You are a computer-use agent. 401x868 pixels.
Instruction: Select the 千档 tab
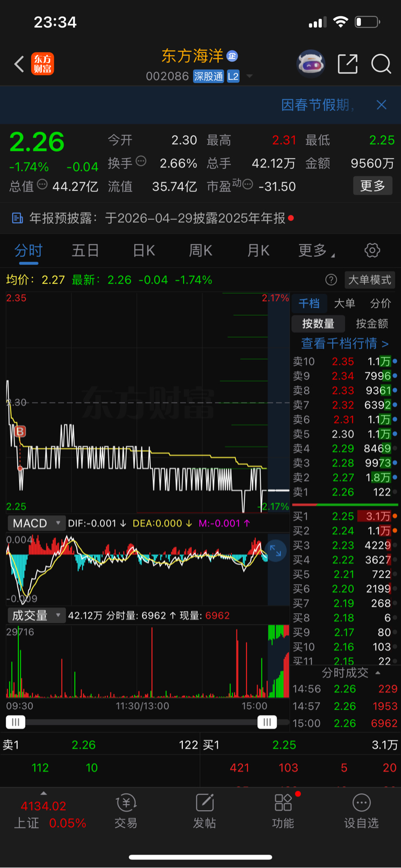pos(309,303)
